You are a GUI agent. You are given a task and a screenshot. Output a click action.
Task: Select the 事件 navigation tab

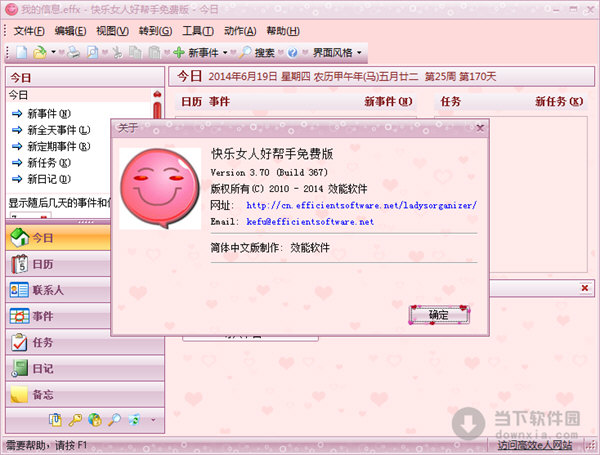58,316
